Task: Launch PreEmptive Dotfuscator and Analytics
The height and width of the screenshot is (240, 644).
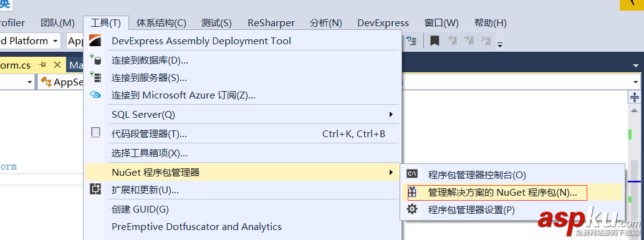Action: (243, 226)
